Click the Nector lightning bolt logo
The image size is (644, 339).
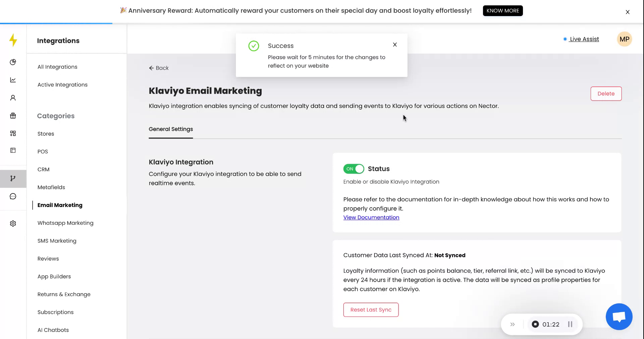(x=13, y=40)
